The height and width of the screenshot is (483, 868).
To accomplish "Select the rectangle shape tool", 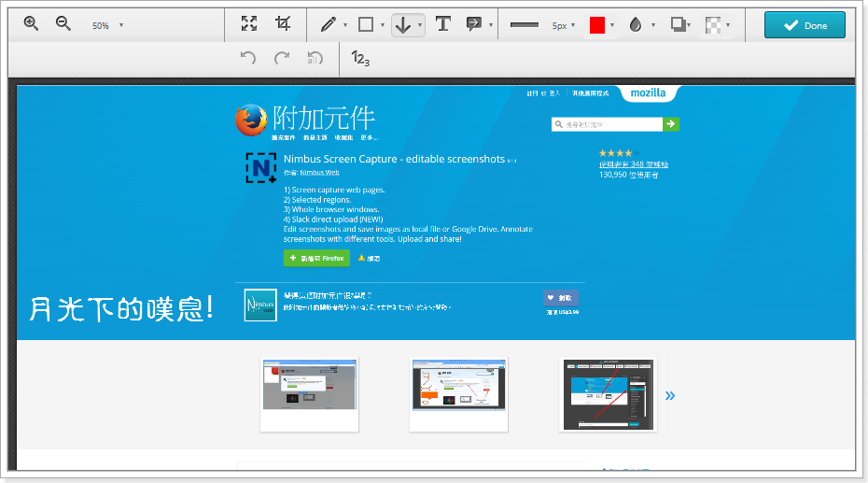I will click(366, 25).
